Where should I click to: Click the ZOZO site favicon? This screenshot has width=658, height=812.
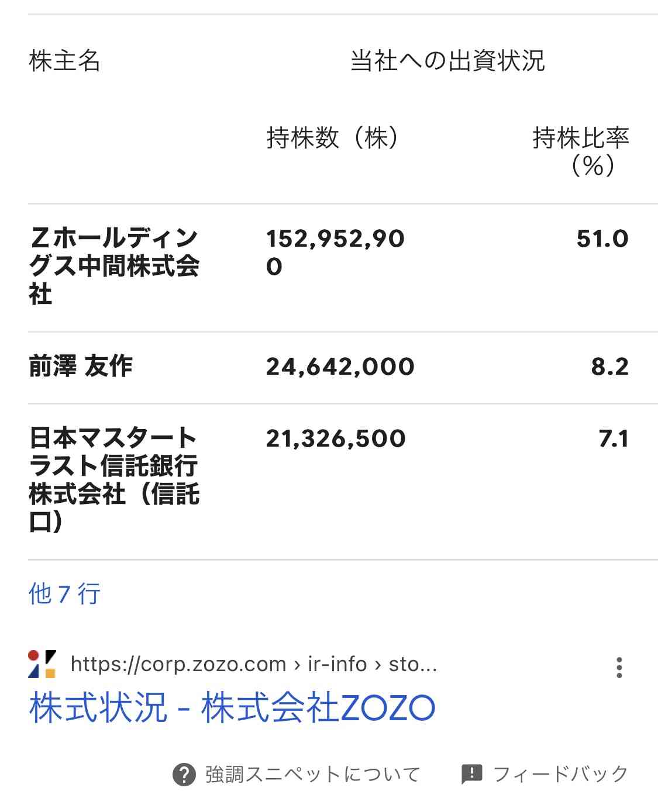coord(42,664)
